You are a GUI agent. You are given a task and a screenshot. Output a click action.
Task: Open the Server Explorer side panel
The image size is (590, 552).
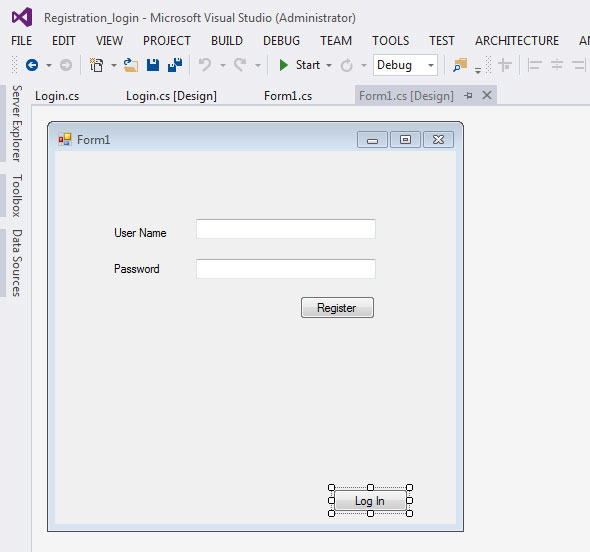click(x=17, y=123)
